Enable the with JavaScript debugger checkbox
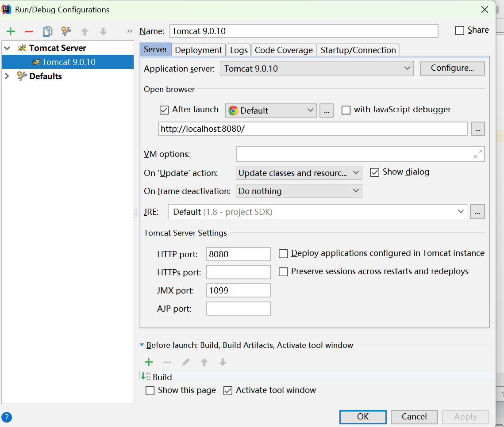 pyautogui.click(x=346, y=110)
